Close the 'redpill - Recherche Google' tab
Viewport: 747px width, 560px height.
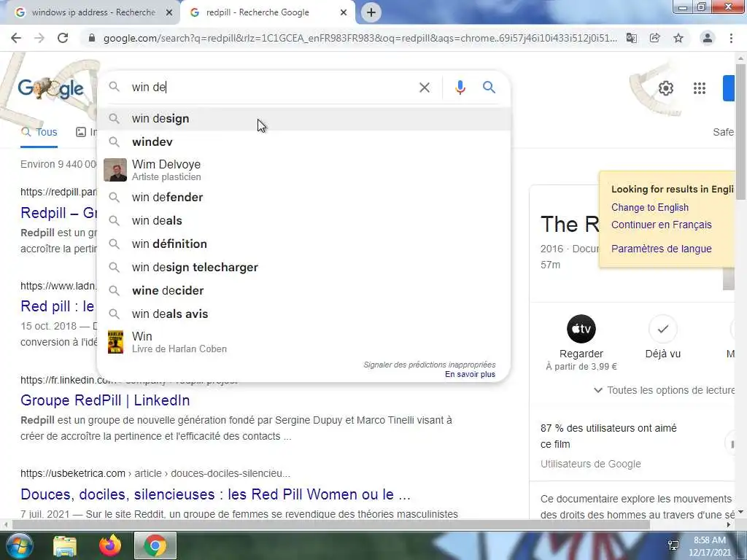pos(344,13)
